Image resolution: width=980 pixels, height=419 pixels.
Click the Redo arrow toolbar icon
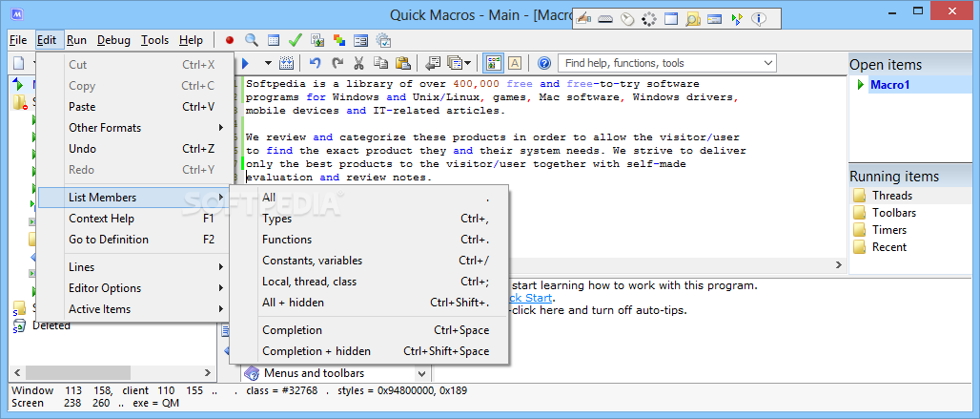337,63
